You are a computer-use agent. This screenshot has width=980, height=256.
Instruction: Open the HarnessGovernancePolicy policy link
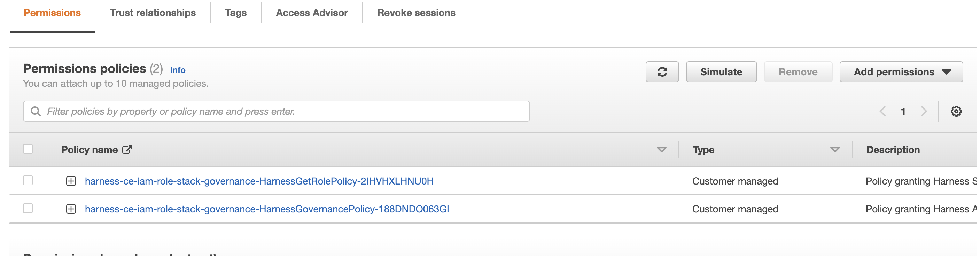[x=267, y=209]
